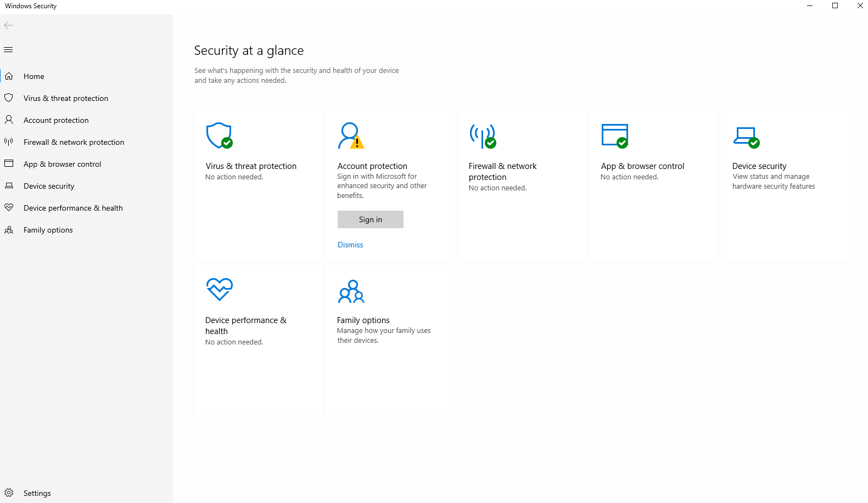Click 'Manage how your family uses their devices' text

384,336
